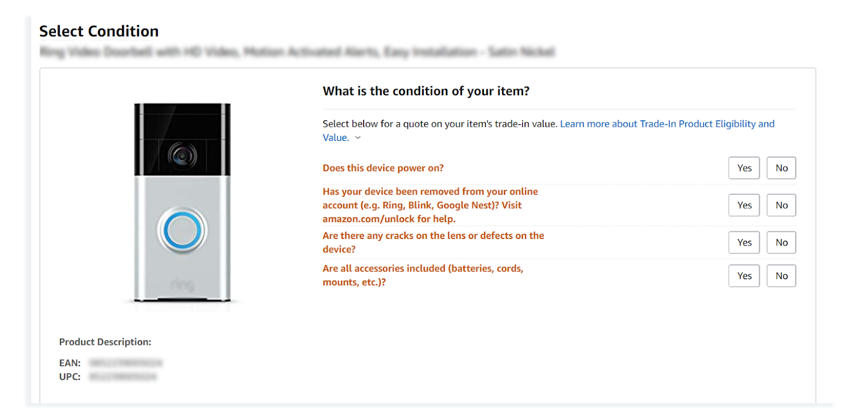Pick No for all accessories included

tap(781, 276)
